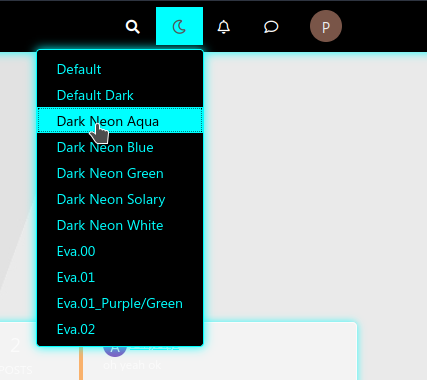
Task: Select the Eva.02 theme
Action: click(x=120, y=329)
